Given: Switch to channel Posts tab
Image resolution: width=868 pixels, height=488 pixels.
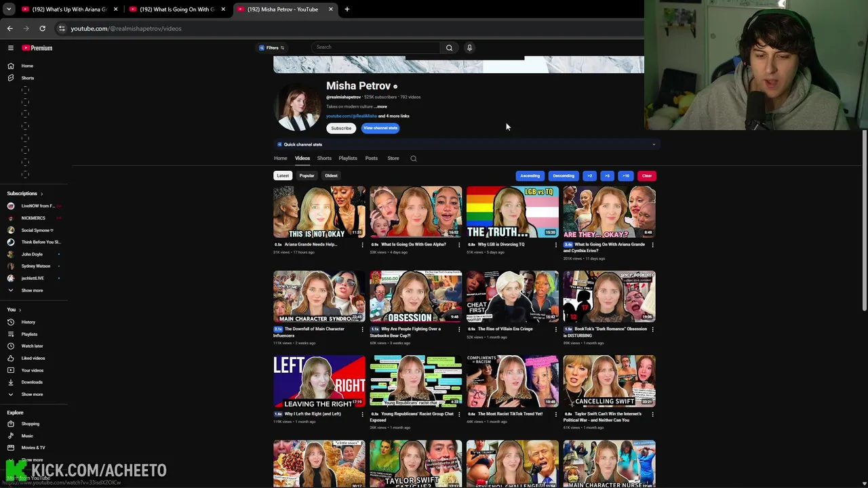Looking at the screenshot, I should [372, 159].
